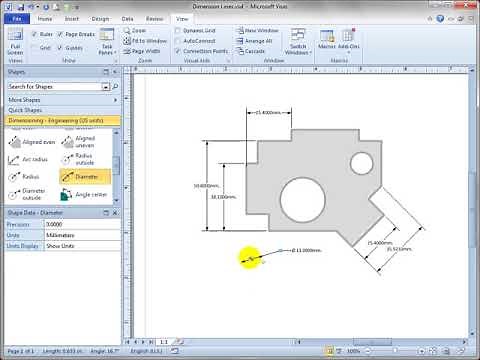Select the Aligned uneven shape

coord(79,142)
